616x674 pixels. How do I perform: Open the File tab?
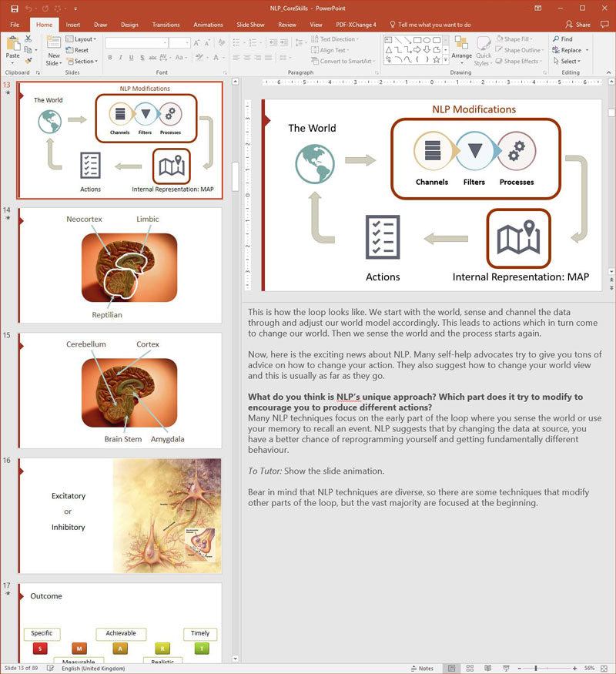pyautogui.click(x=15, y=25)
